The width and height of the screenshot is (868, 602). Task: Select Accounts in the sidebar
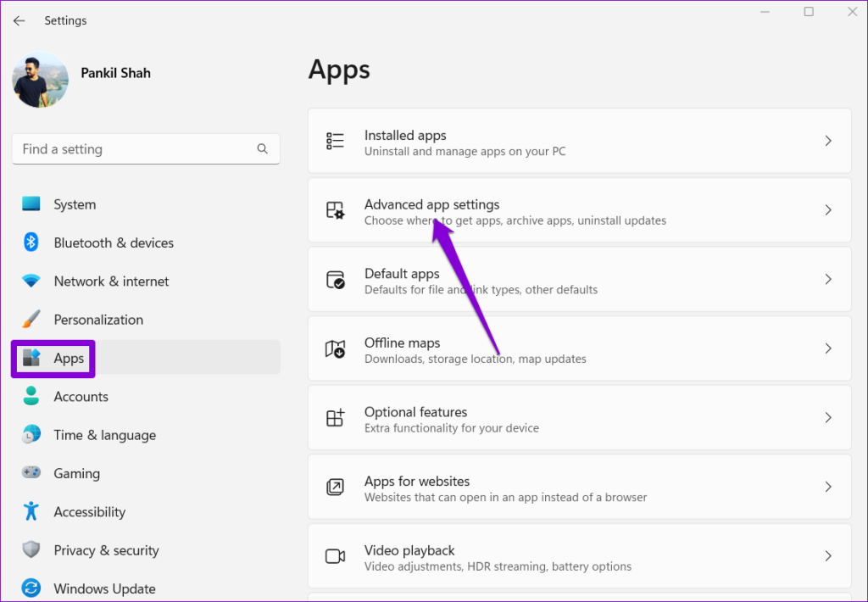81,396
